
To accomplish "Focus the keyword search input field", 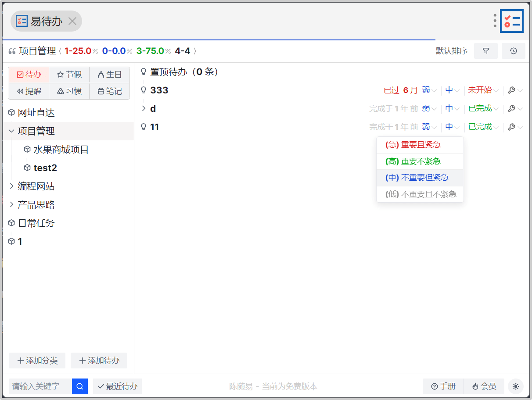I will pyautogui.click(x=40, y=386).
